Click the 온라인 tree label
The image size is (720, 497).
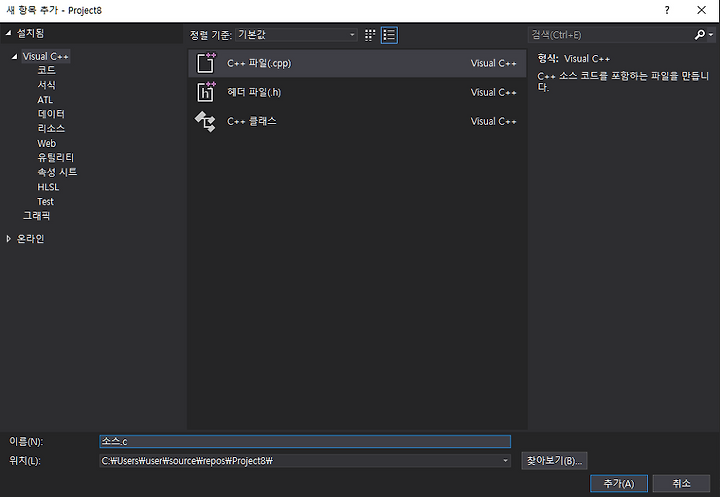pyautogui.click(x=30, y=238)
